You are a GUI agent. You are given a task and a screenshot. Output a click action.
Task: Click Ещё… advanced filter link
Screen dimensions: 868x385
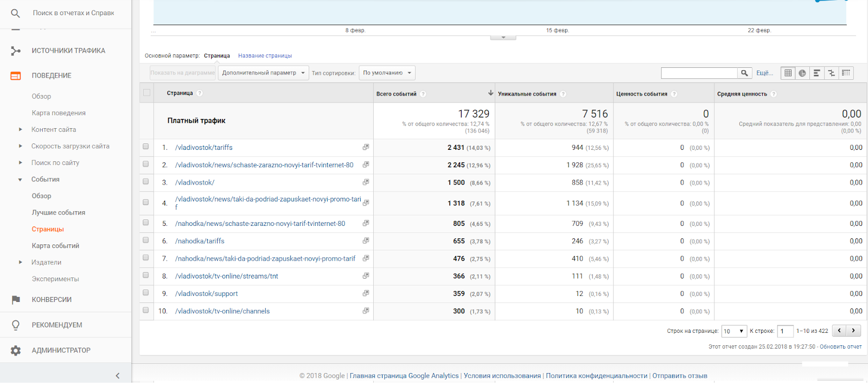[x=764, y=73]
